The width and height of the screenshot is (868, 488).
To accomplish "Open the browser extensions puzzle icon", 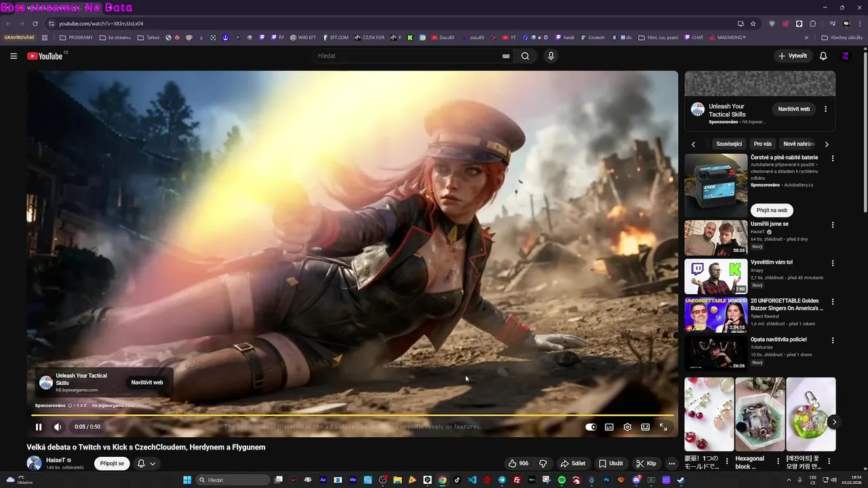I will click(813, 24).
